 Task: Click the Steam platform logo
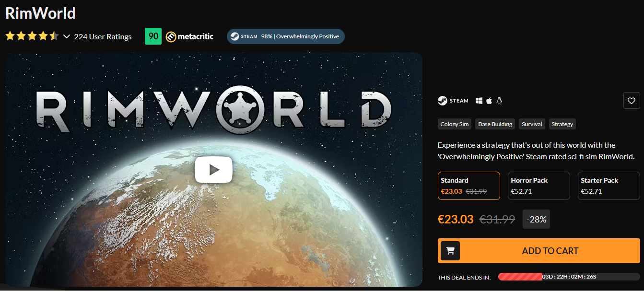pyautogui.click(x=453, y=101)
